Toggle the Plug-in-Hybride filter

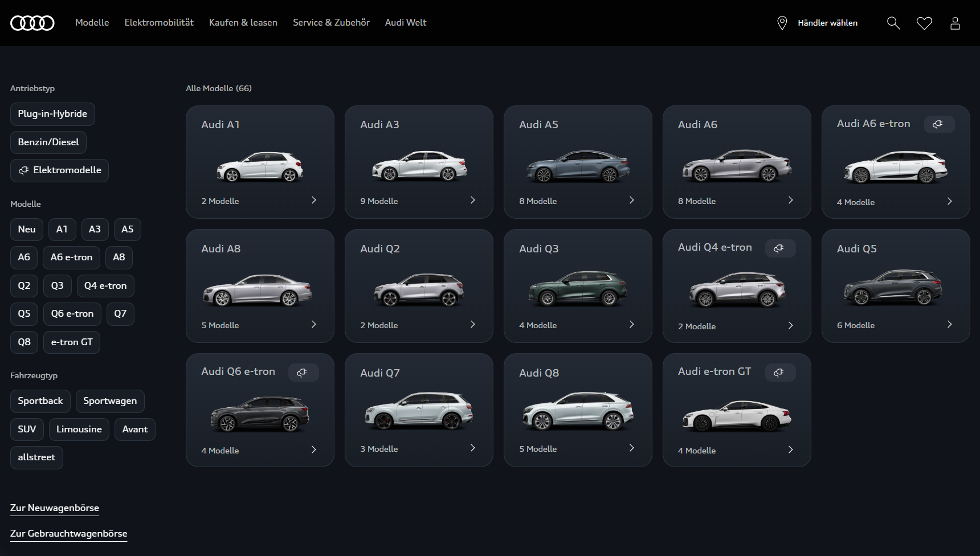[52, 114]
